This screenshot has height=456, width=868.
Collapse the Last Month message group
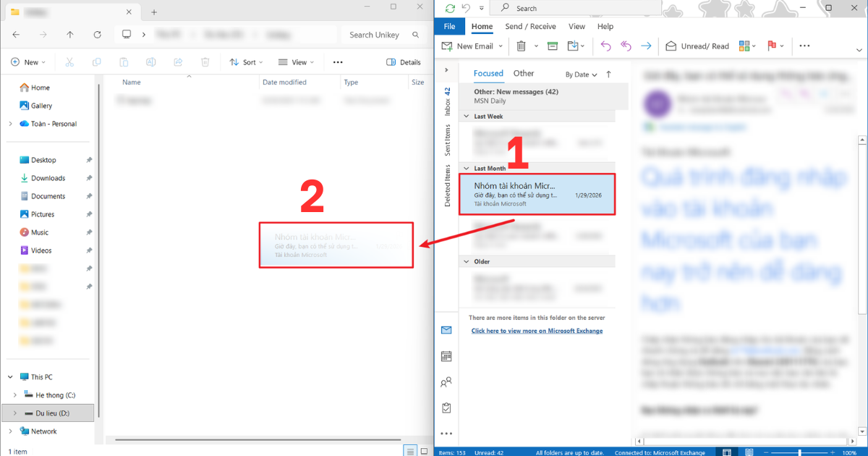(x=466, y=167)
